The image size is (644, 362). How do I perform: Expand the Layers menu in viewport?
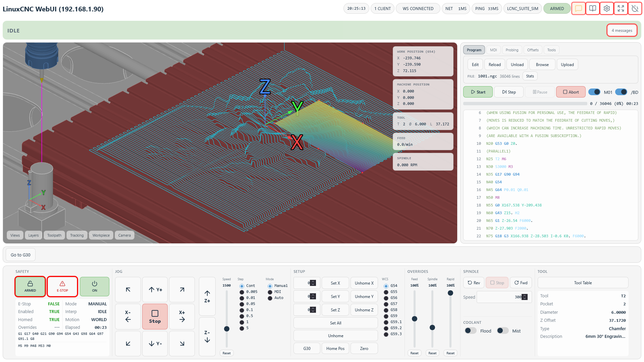coord(33,235)
